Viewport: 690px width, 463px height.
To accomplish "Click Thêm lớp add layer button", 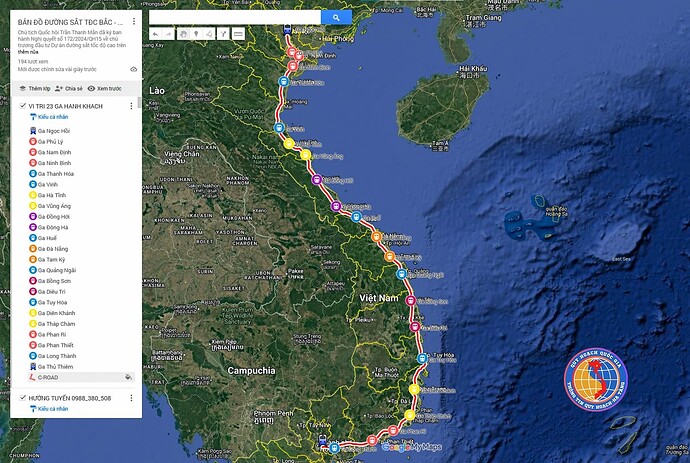I will coord(35,88).
